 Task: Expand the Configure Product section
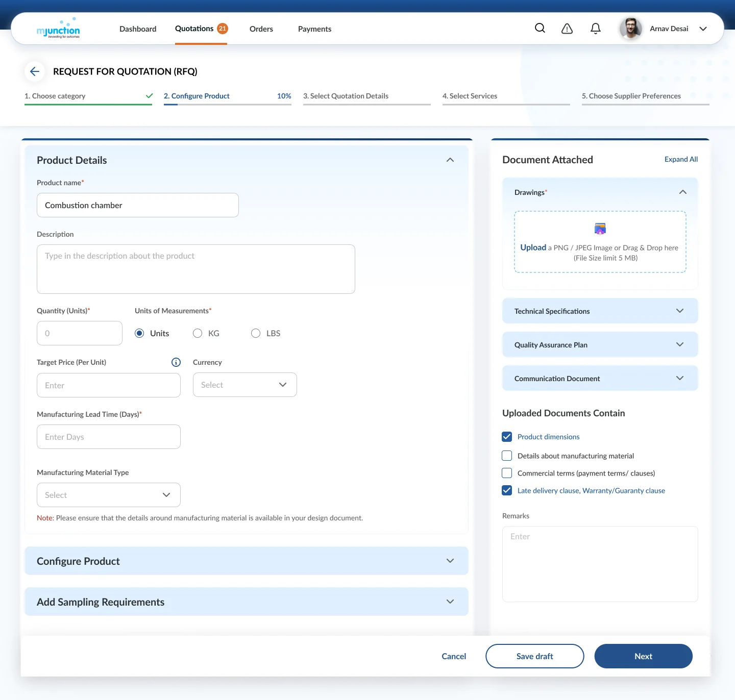point(247,561)
